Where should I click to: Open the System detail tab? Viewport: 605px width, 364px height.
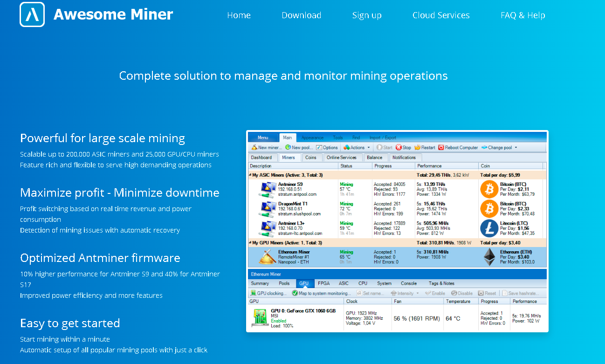click(x=385, y=283)
